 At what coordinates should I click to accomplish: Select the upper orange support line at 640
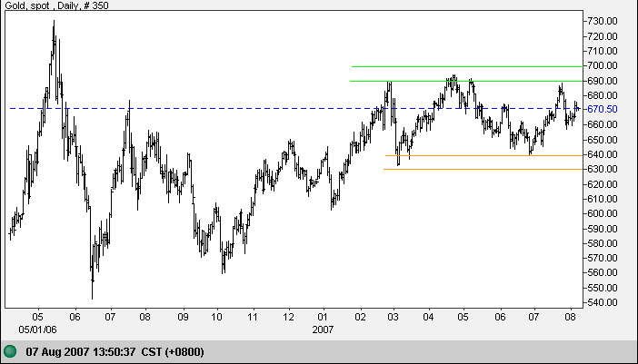tap(483, 155)
